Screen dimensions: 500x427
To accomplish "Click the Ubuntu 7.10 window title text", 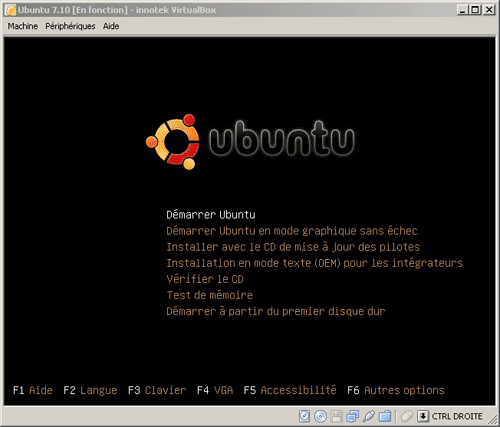I will (x=117, y=10).
